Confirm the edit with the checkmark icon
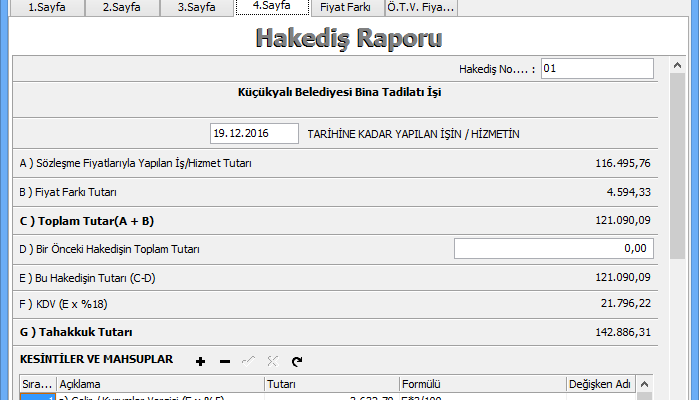The width and height of the screenshot is (699, 400). [248, 360]
